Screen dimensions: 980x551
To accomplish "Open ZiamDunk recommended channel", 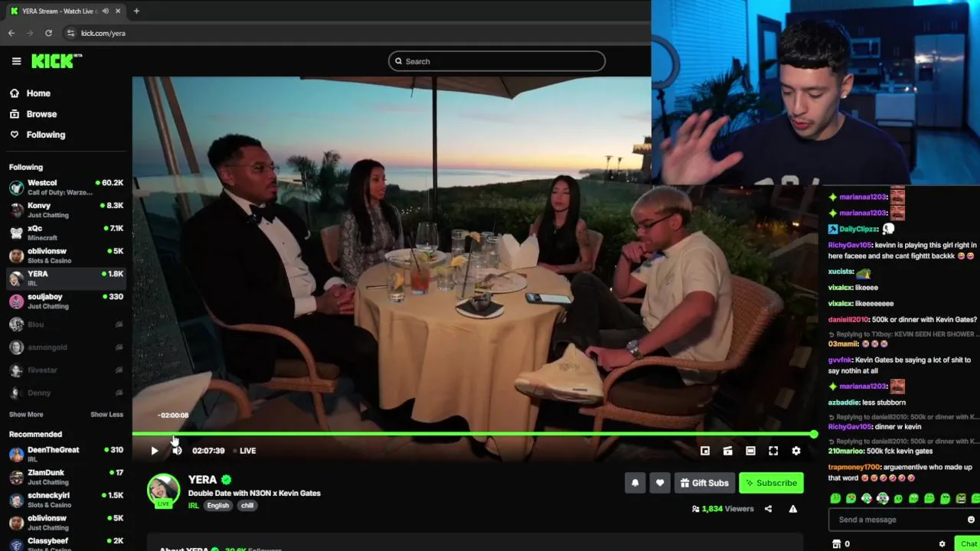I will point(66,477).
